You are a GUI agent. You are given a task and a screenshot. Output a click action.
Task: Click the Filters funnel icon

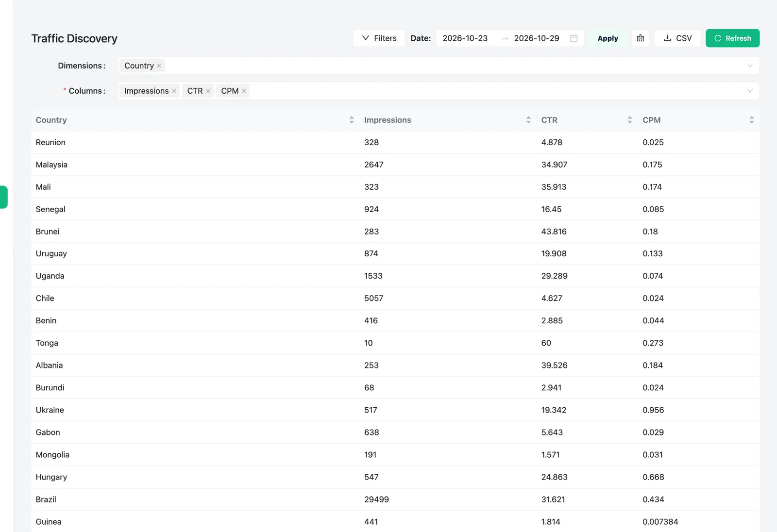[366, 38]
